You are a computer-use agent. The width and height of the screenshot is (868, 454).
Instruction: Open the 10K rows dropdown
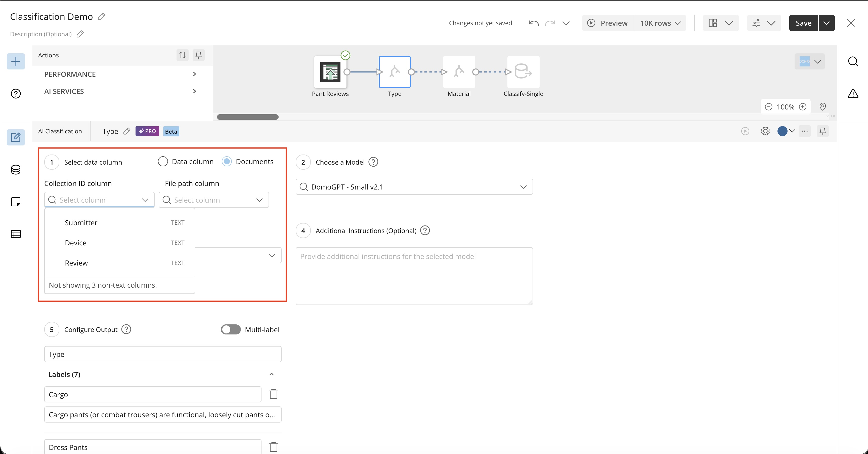point(660,23)
